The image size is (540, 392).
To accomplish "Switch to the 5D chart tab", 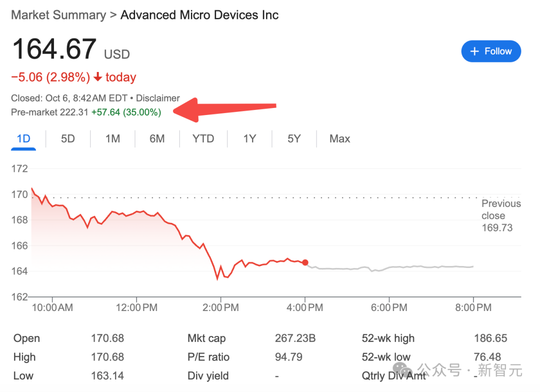I will [68, 138].
